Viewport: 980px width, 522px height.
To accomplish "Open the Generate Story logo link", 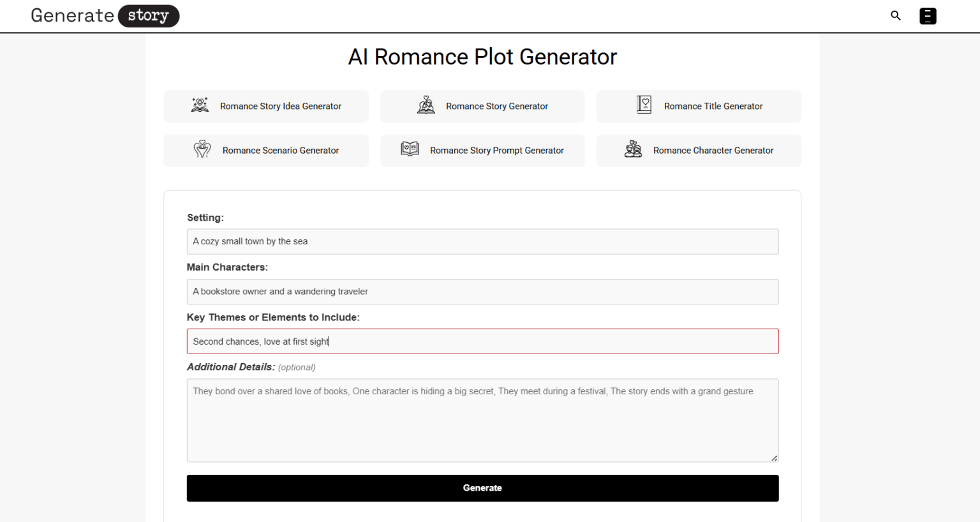I will (x=104, y=15).
